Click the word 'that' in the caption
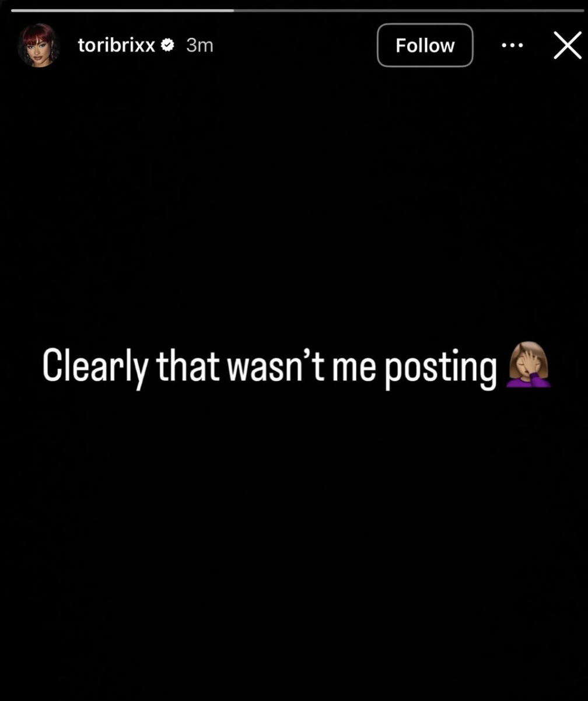This screenshot has width=588, height=701. click(x=188, y=365)
